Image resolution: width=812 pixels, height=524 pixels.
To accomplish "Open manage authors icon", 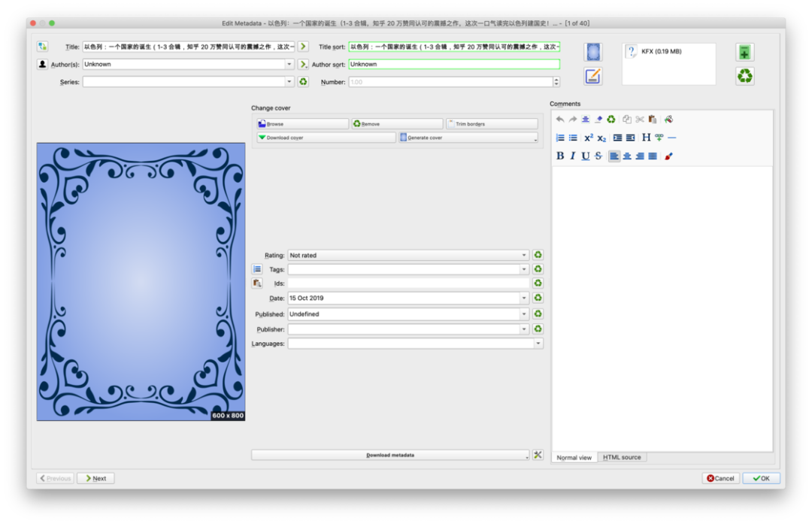I will (42, 64).
